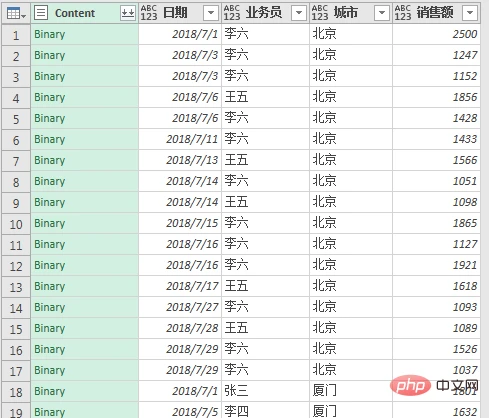Click the ABC123 type icon for the 城市 column

[320, 13]
